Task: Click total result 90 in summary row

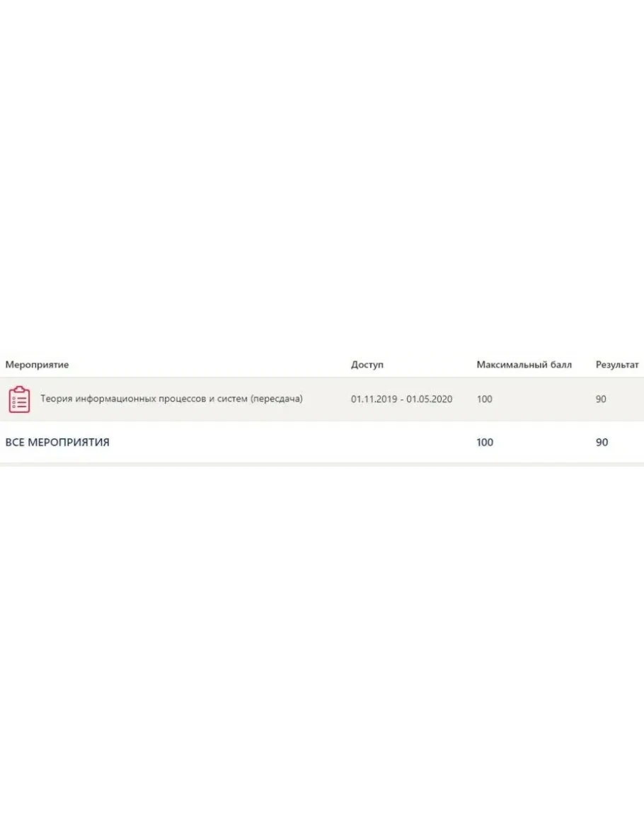Action: click(602, 443)
